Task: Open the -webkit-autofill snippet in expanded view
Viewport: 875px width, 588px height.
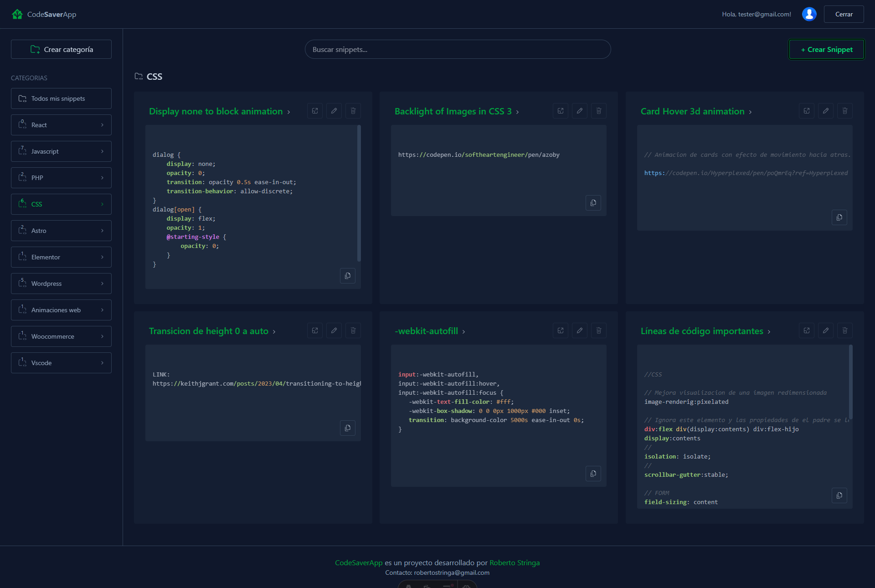Action: coord(561,330)
